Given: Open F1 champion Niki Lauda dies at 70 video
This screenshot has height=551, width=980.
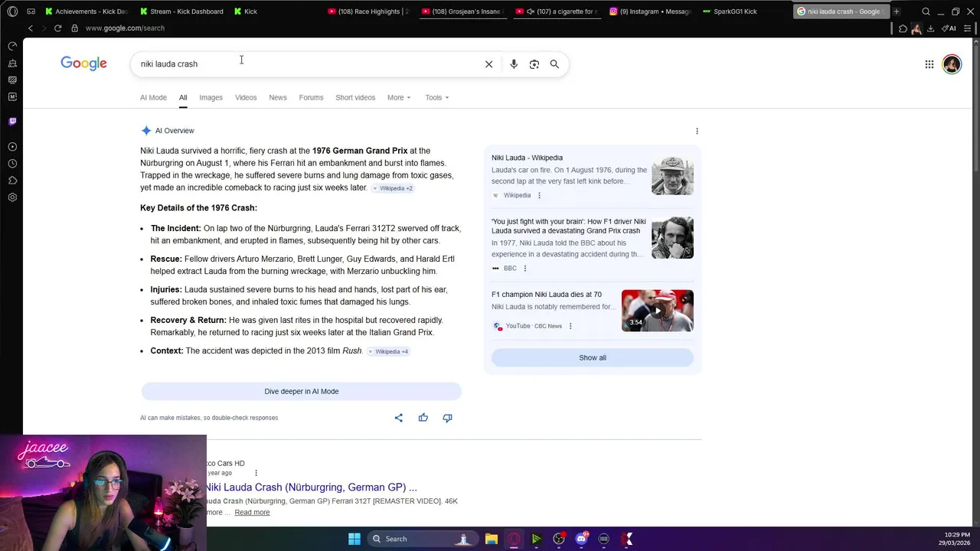Looking at the screenshot, I should coord(547,295).
